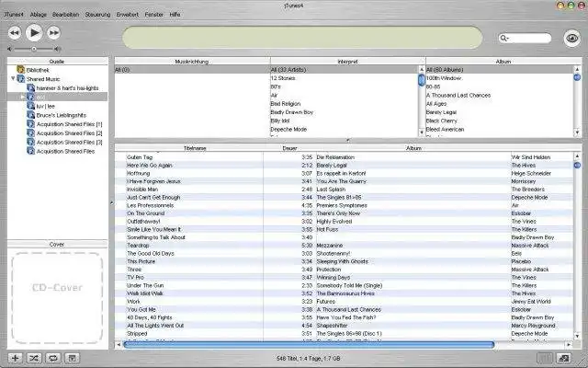Viewport: 588px width, 368px height.
Task: Click the Shared Music folder icon
Action: 21,79
